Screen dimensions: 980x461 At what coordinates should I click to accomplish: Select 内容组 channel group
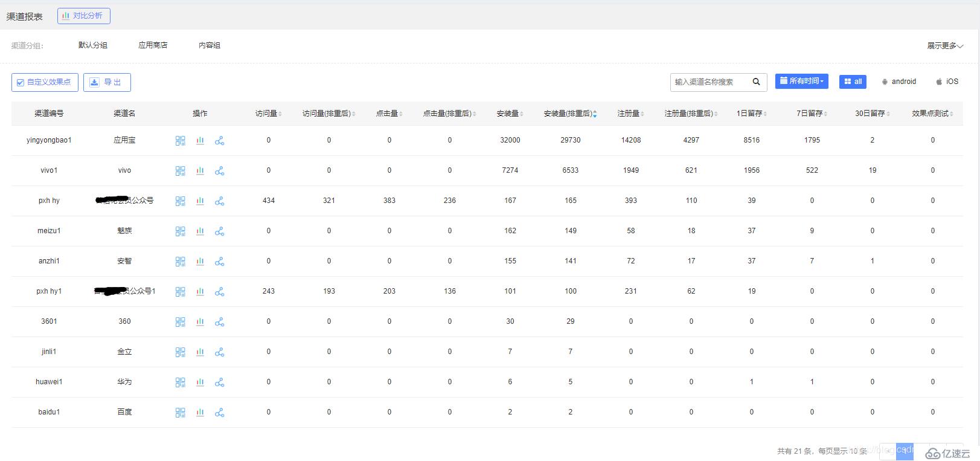[x=210, y=45]
